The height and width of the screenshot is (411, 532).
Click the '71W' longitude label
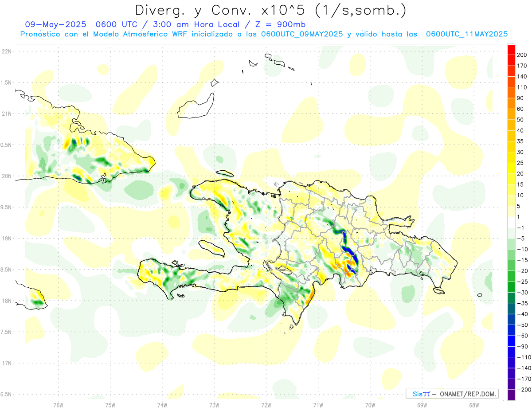pyautogui.click(x=318, y=405)
